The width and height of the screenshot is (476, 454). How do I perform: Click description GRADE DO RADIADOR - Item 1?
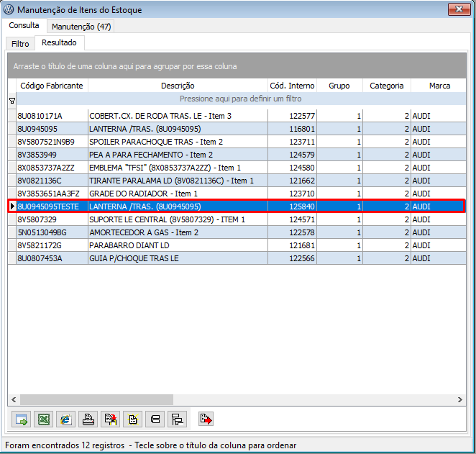pyautogui.click(x=178, y=194)
